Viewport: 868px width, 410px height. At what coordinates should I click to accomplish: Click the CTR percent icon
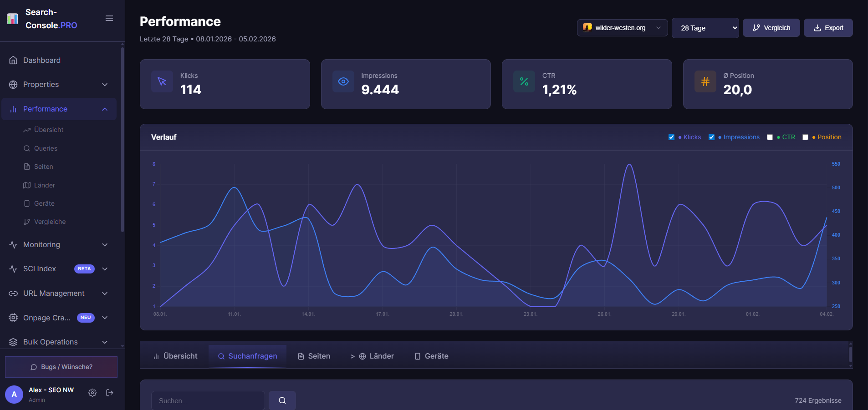tap(524, 81)
